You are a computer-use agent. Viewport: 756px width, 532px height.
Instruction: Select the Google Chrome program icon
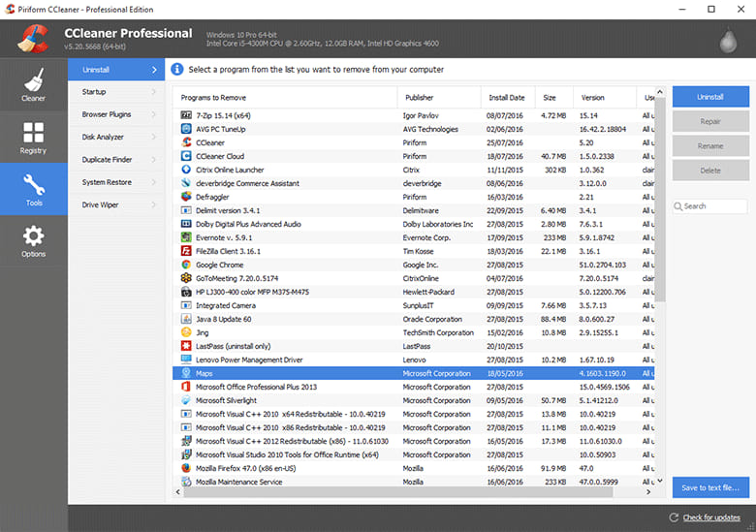(x=186, y=265)
